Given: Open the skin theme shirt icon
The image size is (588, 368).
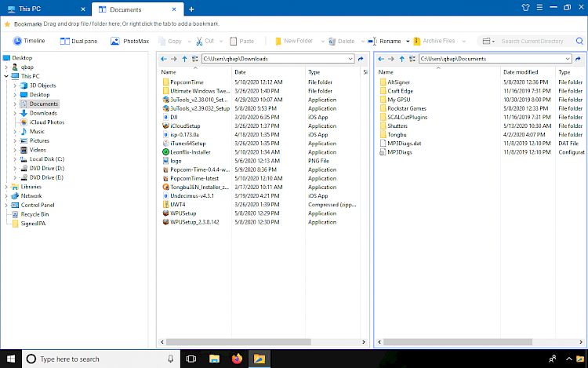Looking at the screenshot, I should pyautogui.click(x=525, y=8).
